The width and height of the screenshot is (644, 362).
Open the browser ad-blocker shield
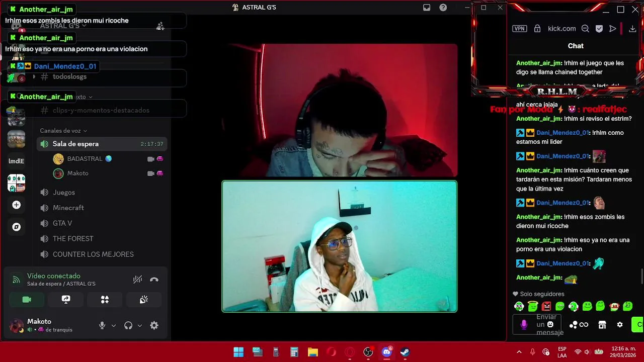click(599, 29)
